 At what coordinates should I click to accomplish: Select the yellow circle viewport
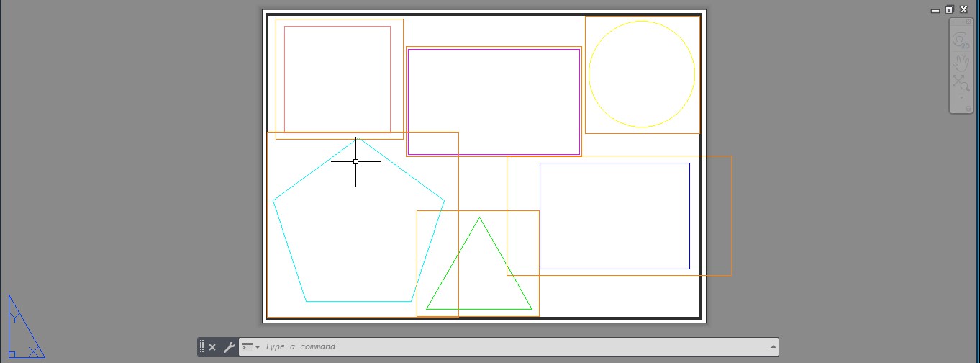pos(643,75)
